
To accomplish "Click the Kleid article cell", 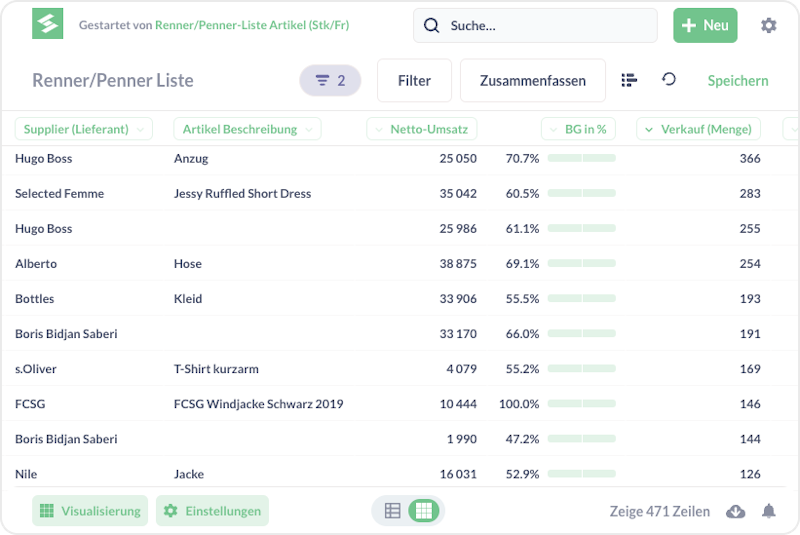I will [188, 298].
